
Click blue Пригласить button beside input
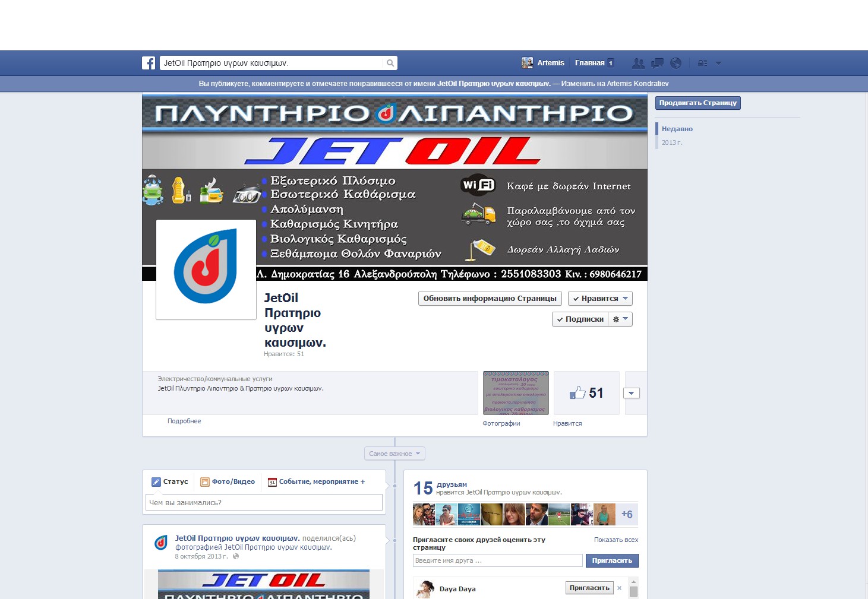(x=612, y=560)
